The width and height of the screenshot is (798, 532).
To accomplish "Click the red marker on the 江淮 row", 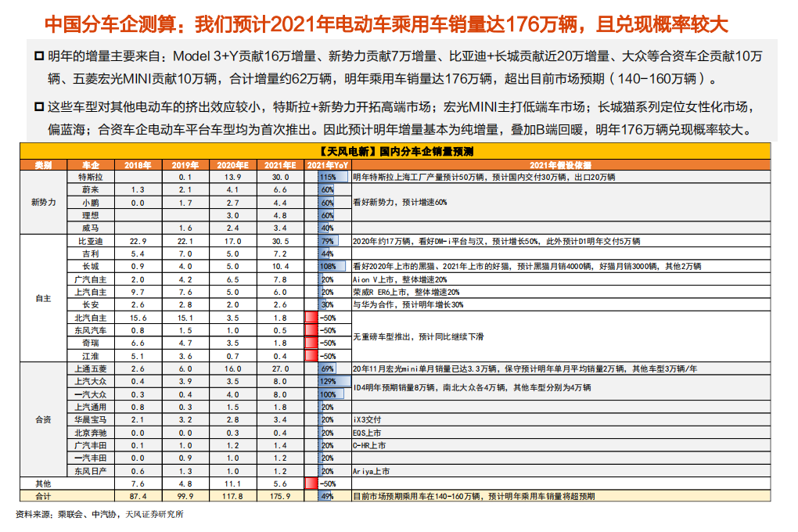I will tap(311, 354).
